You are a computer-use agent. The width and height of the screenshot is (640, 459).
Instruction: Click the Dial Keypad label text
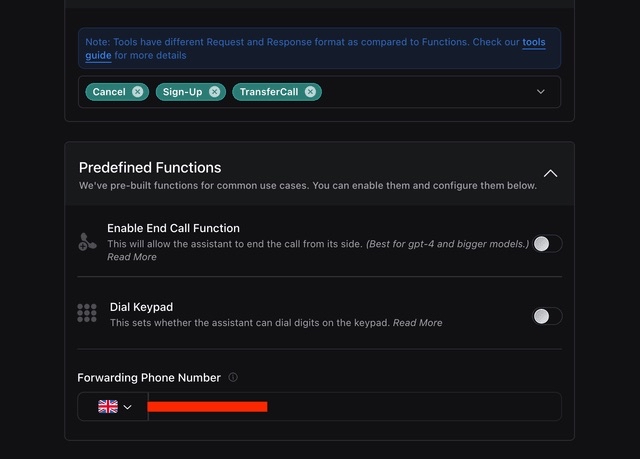(x=141, y=307)
